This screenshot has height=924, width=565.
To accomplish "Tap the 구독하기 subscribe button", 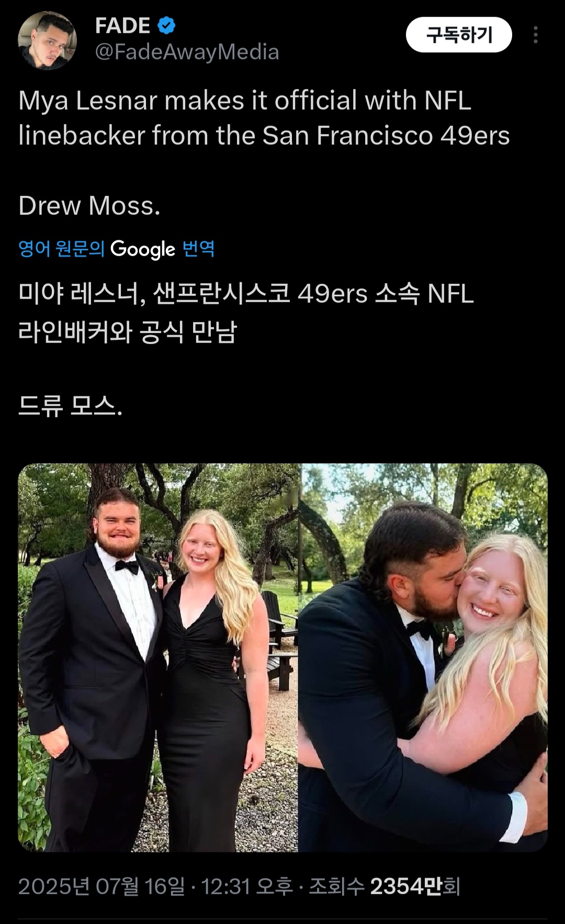I will [459, 35].
